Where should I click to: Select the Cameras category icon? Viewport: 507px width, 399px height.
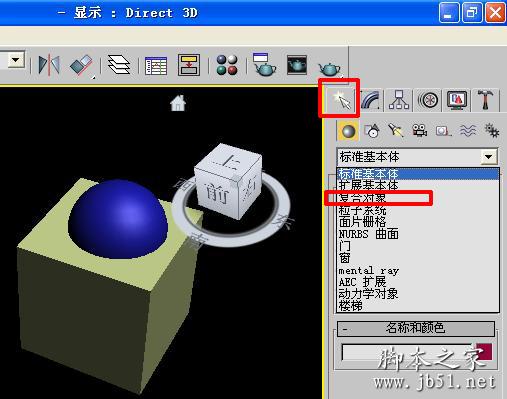coord(419,131)
